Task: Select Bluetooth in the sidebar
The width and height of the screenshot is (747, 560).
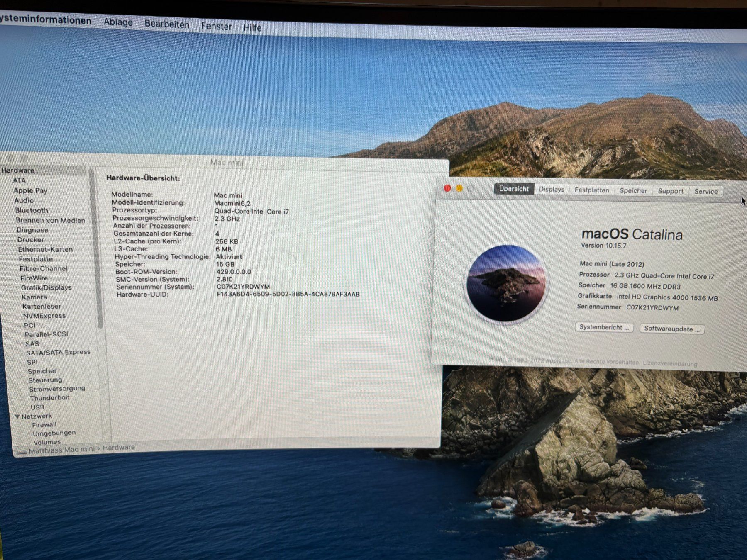Action: (32, 210)
